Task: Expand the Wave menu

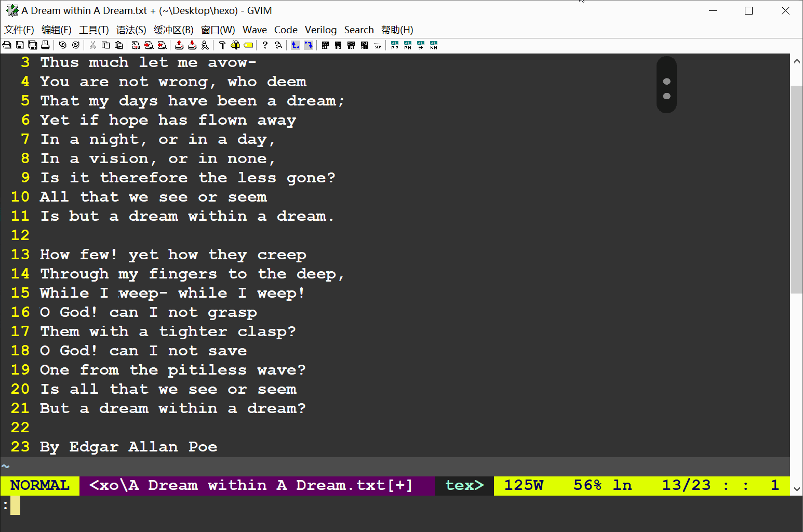Action: [x=255, y=30]
